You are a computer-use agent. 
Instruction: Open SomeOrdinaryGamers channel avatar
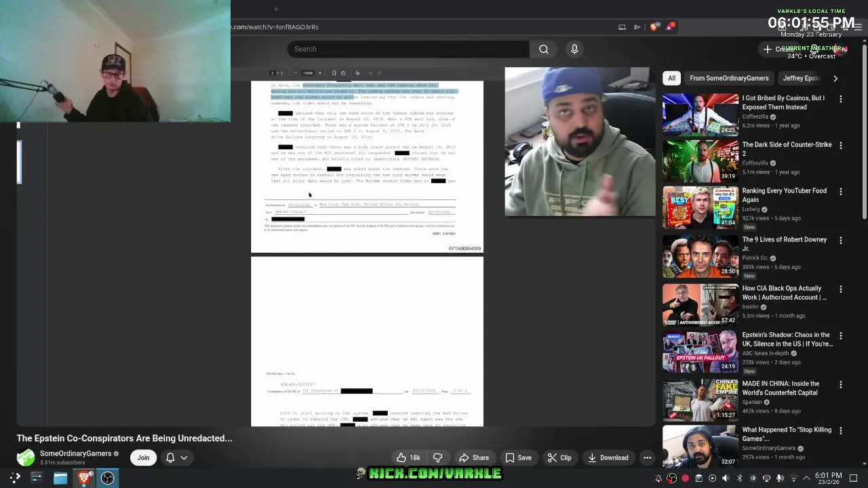pyautogui.click(x=26, y=457)
